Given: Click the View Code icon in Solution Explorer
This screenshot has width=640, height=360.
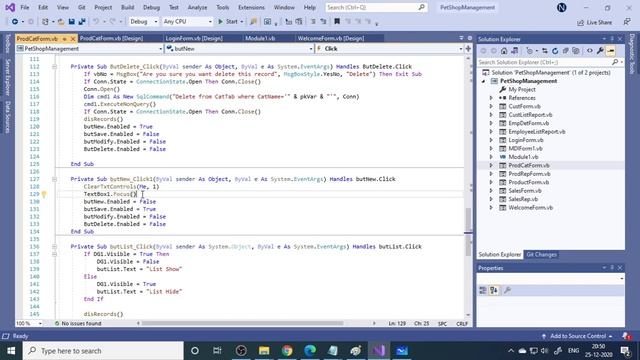Looking at the screenshot, I should [x=590, y=51].
